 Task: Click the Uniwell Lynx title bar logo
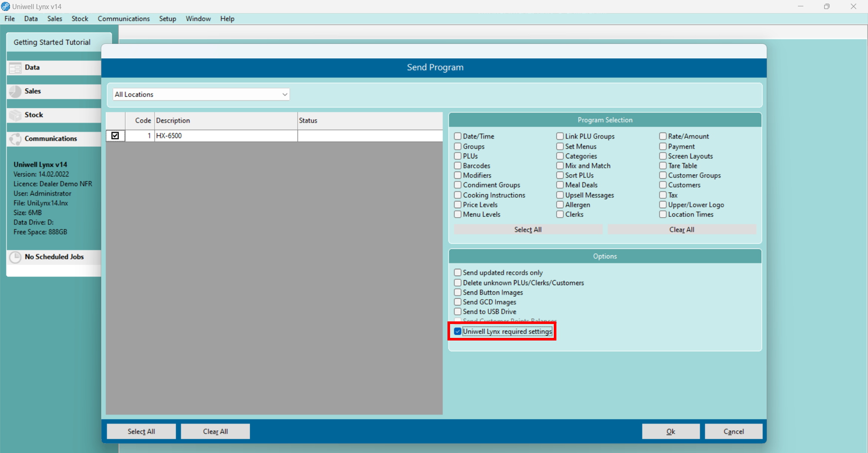(5, 7)
